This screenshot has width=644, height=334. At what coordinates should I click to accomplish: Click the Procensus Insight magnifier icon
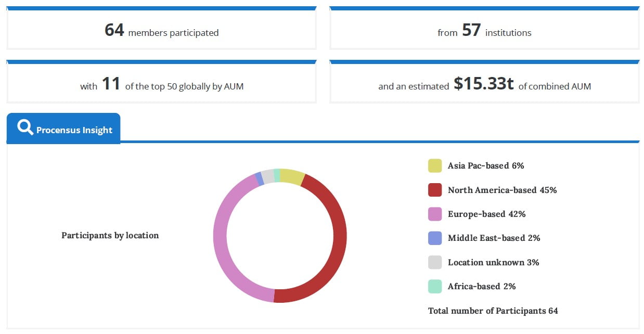25,127
